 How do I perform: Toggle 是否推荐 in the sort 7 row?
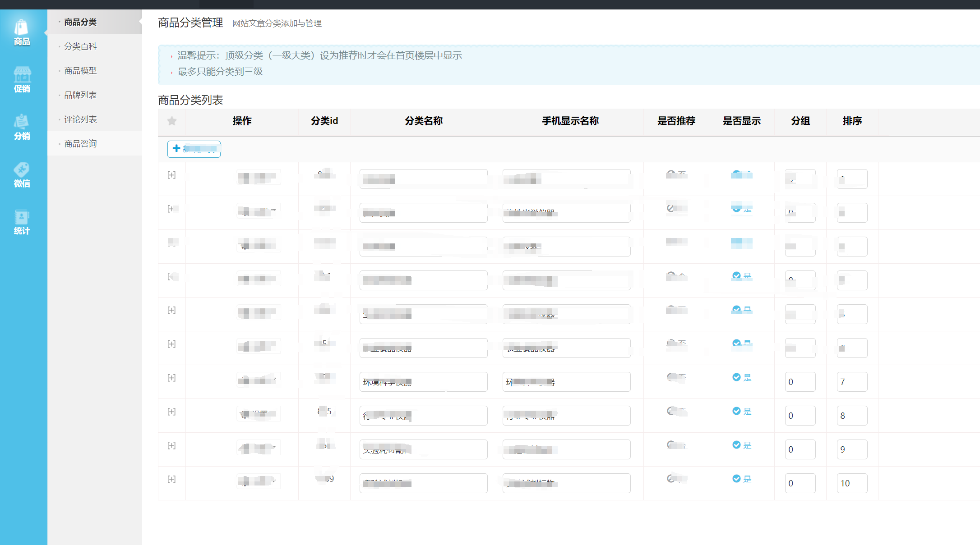pos(676,377)
